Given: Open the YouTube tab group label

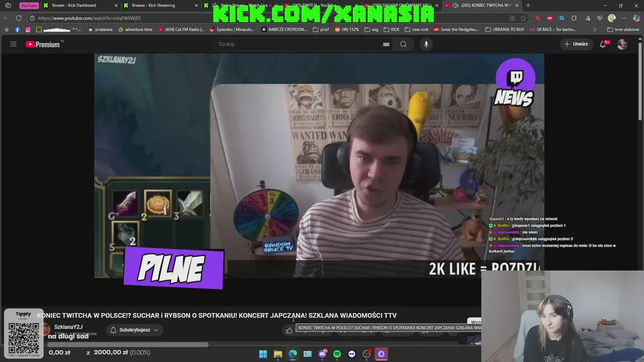Looking at the screenshot, I should coord(29,6).
